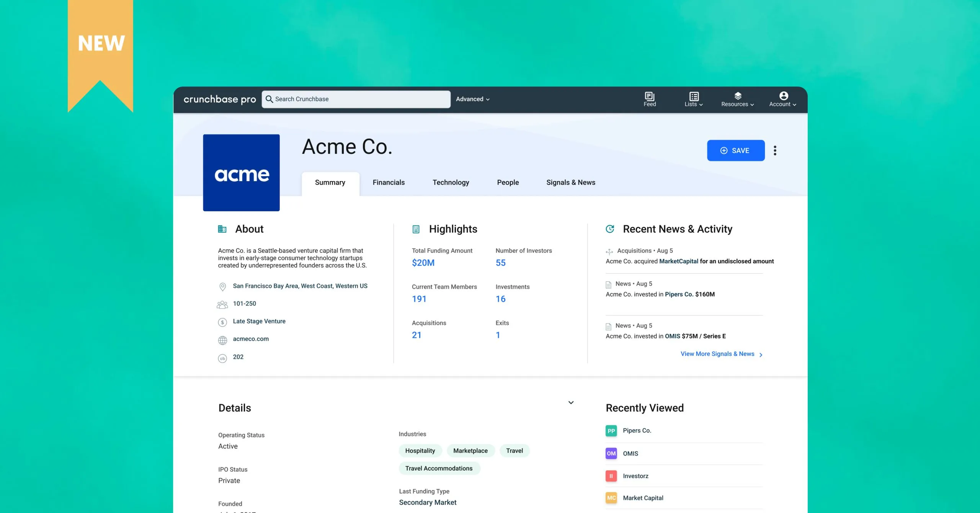Click the Lists icon in navbar
The height and width of the screenshot is (513, 980).
[x=694, y=96]
